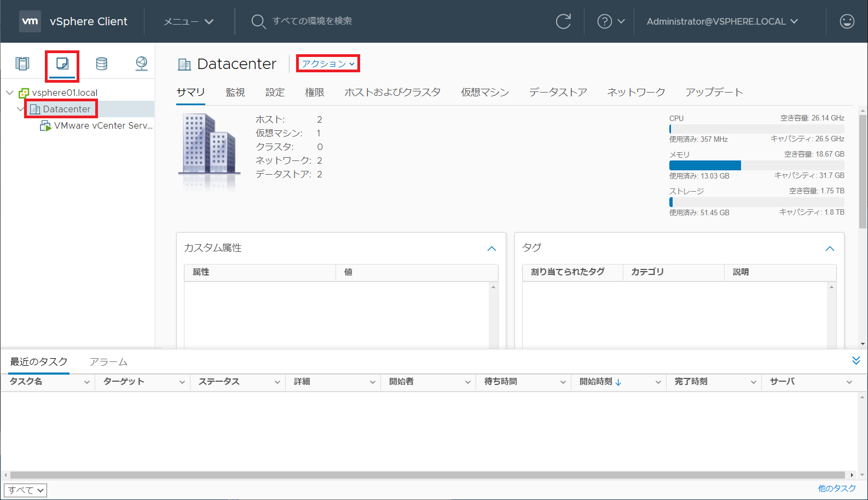Click the smiley feedback icon
Image resolution: width=868 pixels, height=500 pixels.
click(x=847, y=21)
